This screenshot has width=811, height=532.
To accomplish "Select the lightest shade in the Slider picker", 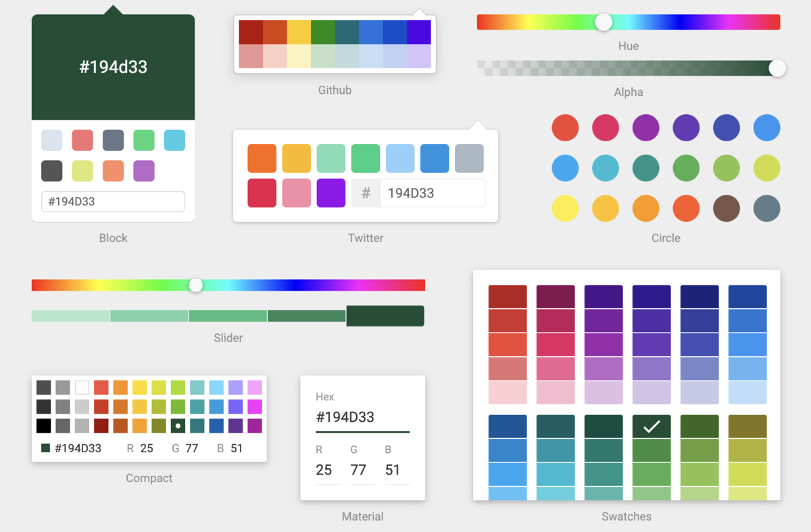I will pos(70,316).
